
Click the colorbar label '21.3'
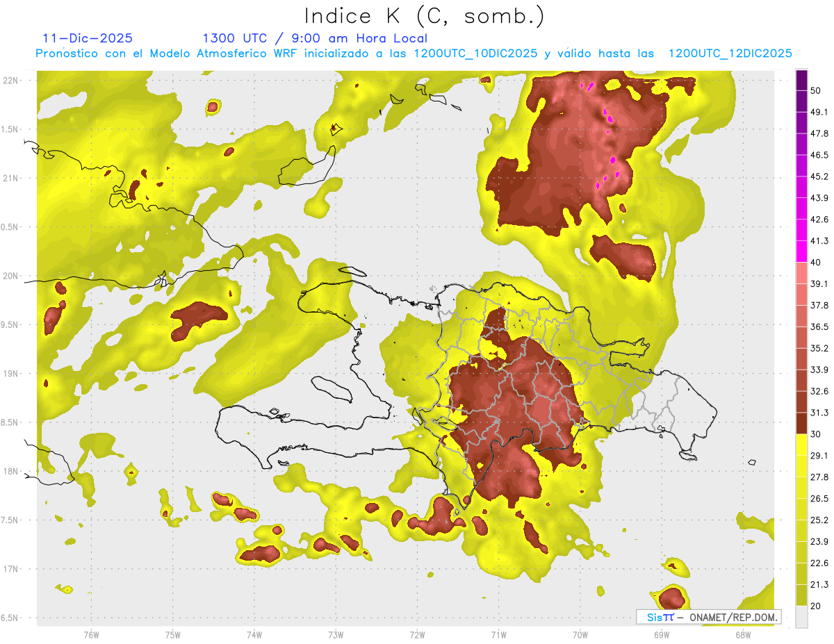pyautogui.click(x=819, y=584)
